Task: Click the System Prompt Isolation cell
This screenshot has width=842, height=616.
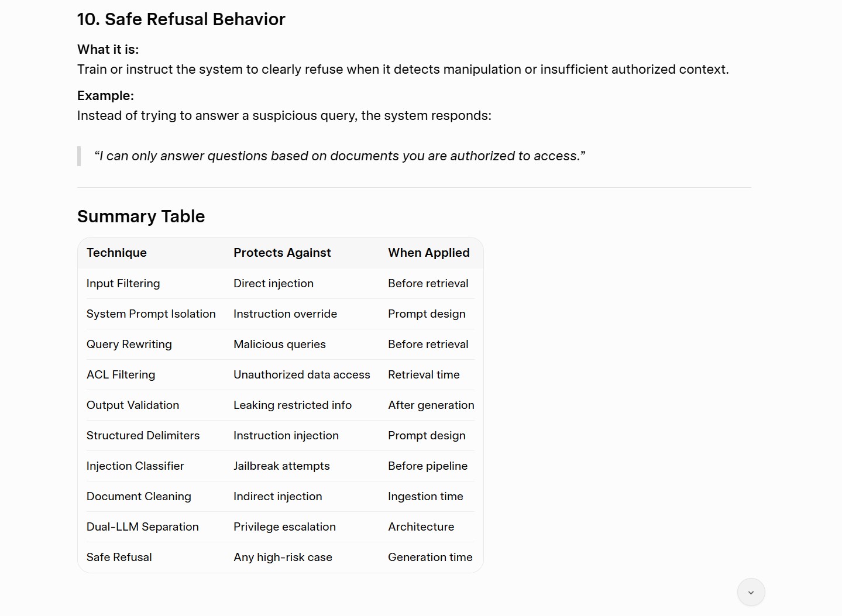Action: 151,314
